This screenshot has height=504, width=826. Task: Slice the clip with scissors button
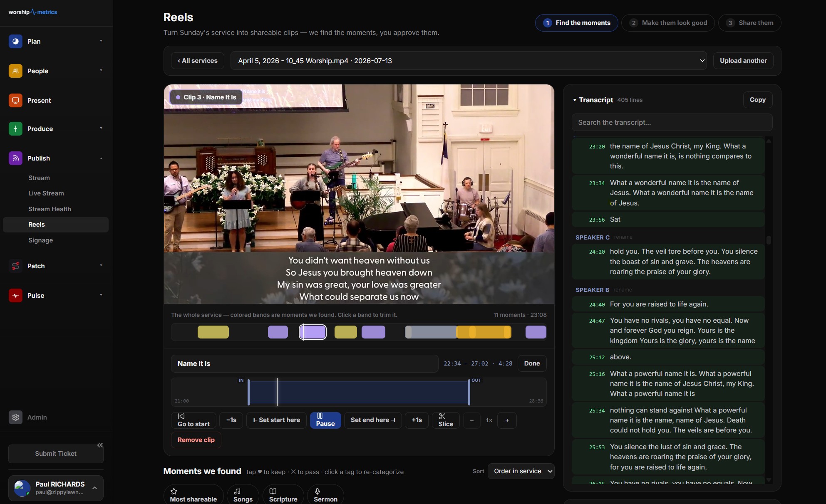[x=446, y=420]
